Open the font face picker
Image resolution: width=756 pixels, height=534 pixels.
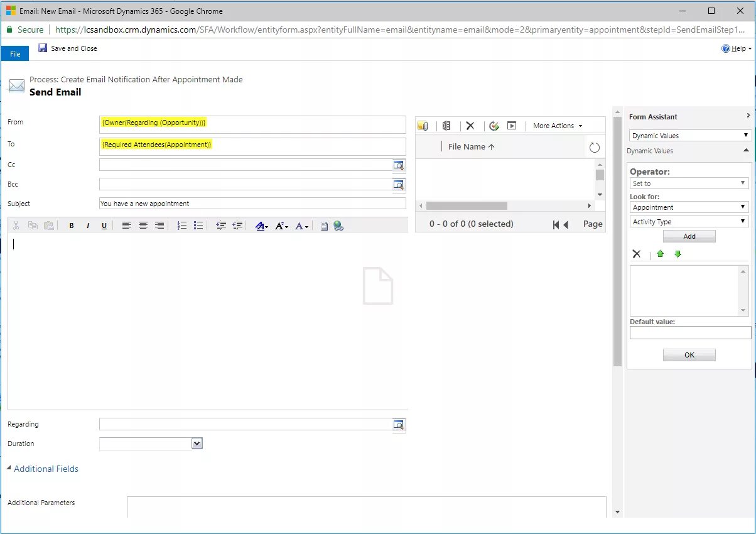click(x=262, y=226)
